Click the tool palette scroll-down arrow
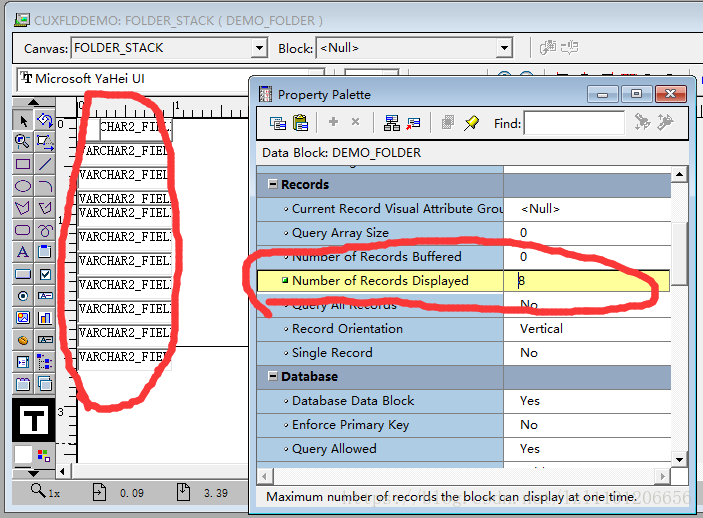703x518 pixels. 34,473
